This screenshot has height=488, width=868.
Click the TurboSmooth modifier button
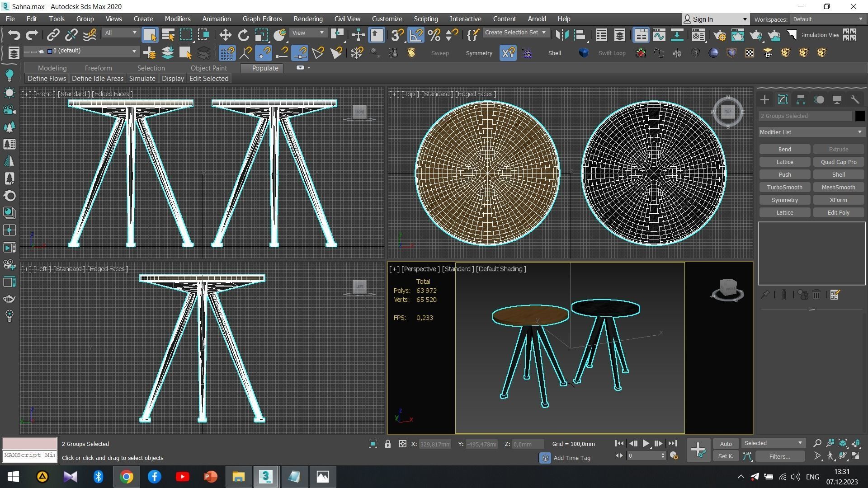tap(784, 187)
